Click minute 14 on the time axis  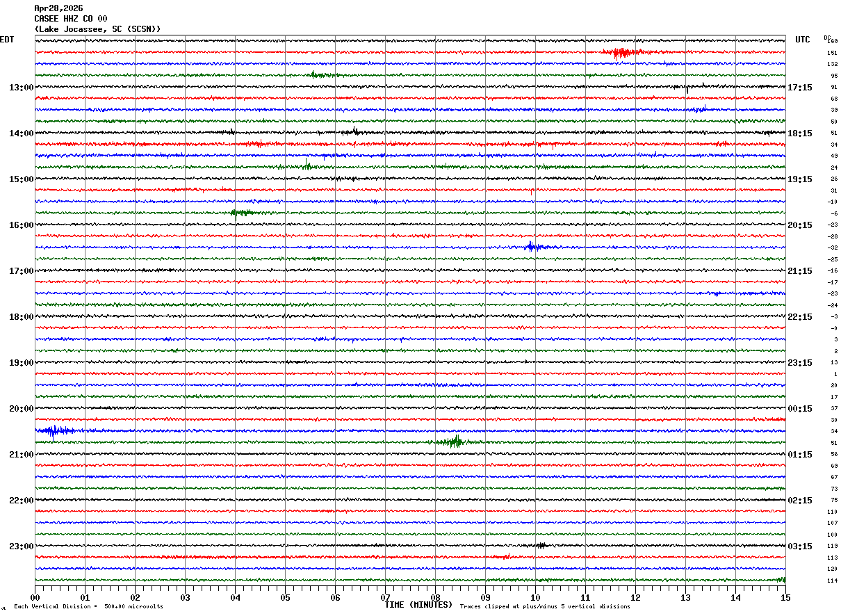click(735, 597)
